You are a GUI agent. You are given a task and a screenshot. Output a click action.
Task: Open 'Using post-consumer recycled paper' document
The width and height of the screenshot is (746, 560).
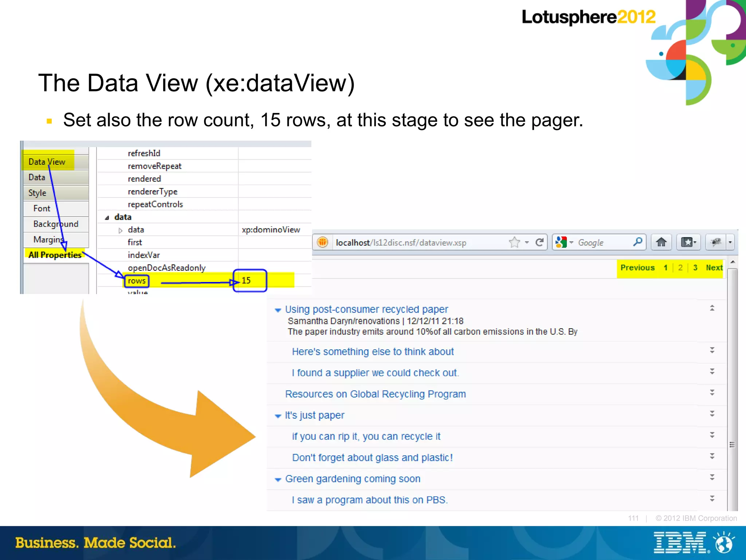366,309
